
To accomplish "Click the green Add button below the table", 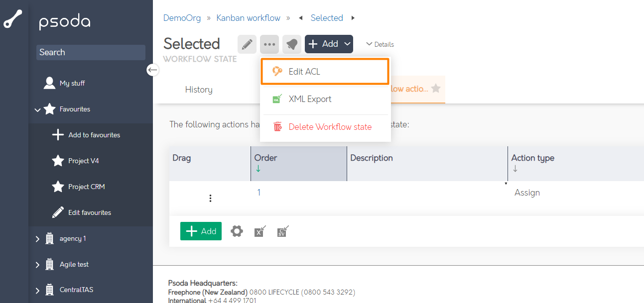I will coord(201,231).
